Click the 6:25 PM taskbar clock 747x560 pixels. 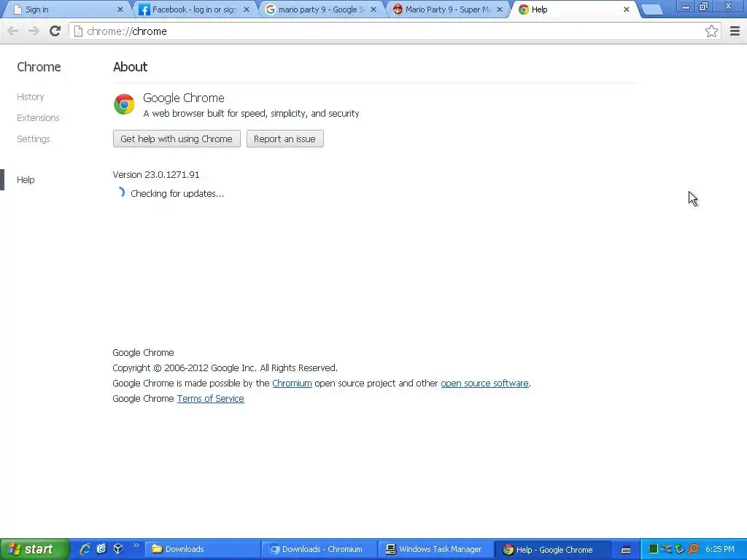point(720,550)
